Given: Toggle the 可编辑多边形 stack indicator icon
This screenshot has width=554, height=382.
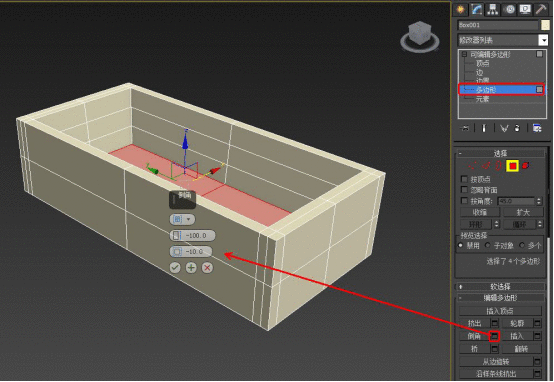Looking at the screenshot, I should click(539, 54).
